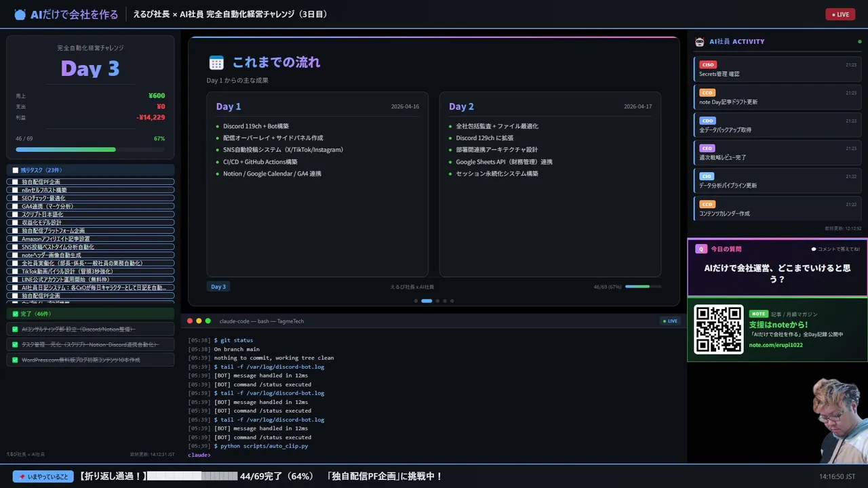868x488 pixels.
Task: Select the fifth slide pagination dot
Action: coord(452,300)
